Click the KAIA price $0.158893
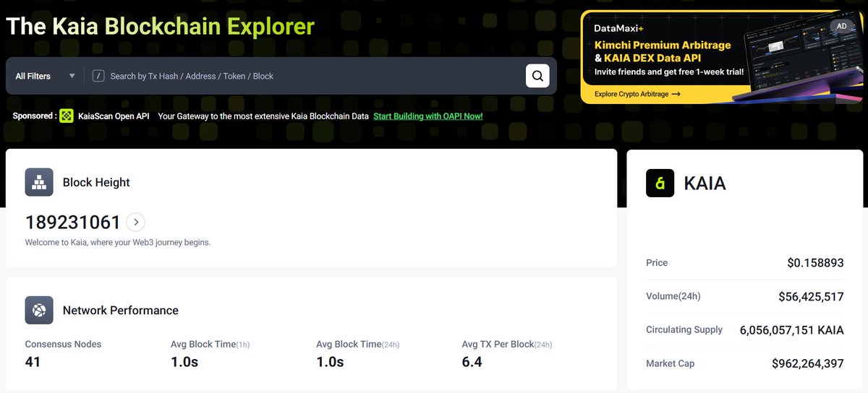Viewport: 868px width, 393px height. (x=815, y=263)
